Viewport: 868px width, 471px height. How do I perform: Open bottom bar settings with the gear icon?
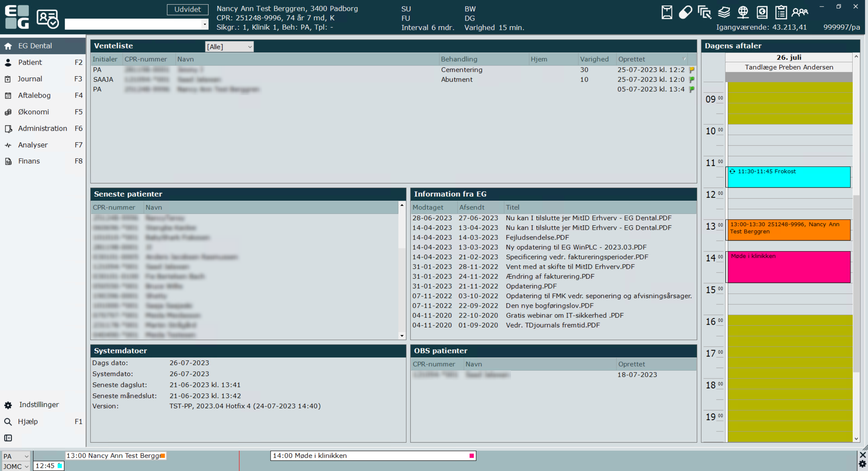pos(863,464)
